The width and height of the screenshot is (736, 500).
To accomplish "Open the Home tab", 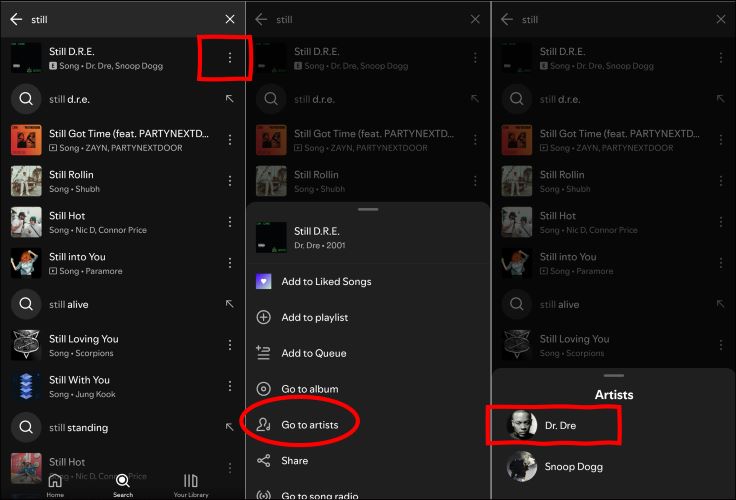I will click(x=55, y=485).
